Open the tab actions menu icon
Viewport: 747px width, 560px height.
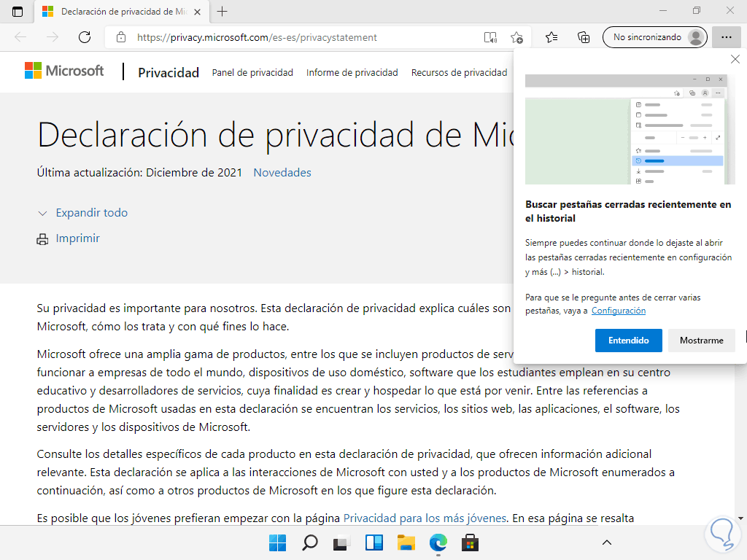pos(18,12)
